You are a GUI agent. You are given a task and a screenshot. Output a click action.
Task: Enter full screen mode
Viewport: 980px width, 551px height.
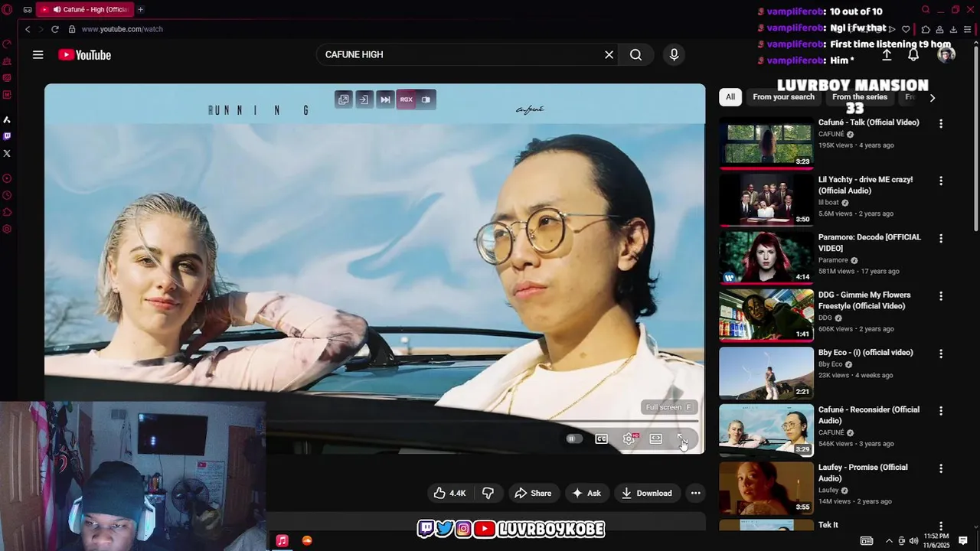coord(682,439)
